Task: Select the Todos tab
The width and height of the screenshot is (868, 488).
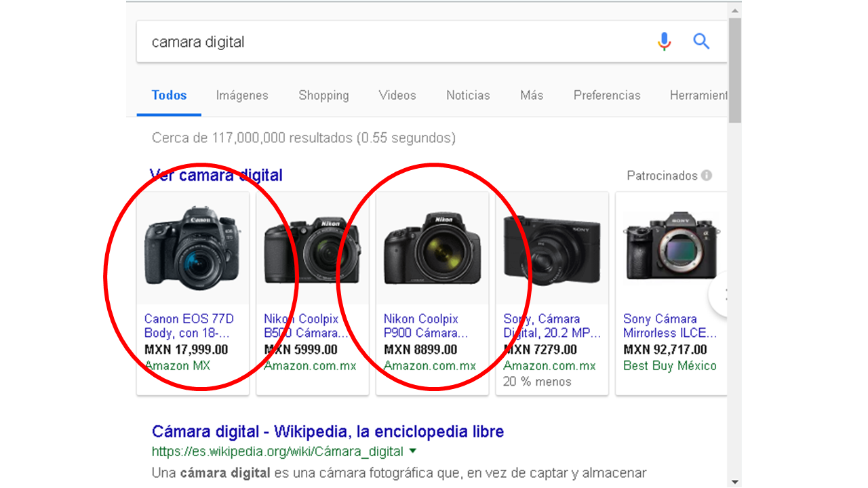Action: [169, 96]
